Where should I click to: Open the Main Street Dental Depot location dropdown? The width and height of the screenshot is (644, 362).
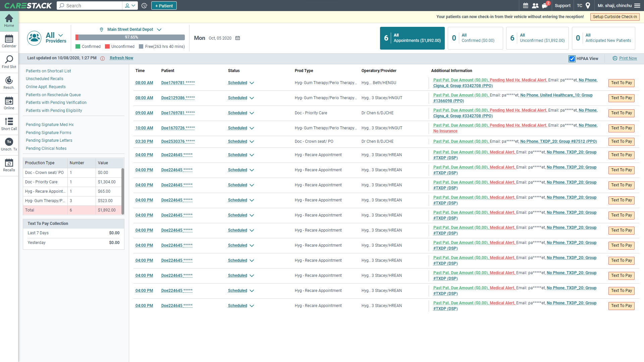(159, 29)
